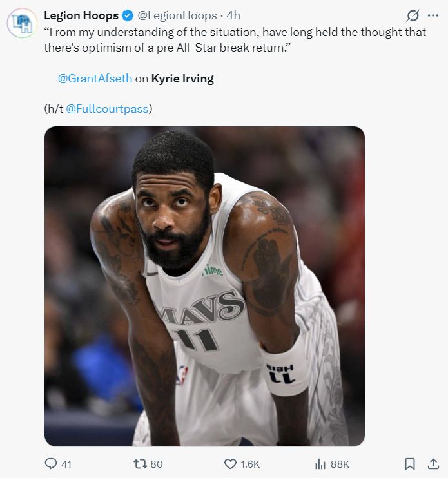The height and width of the screenshot is (478, 448).
Task: Open the views analytics bar chart icon
Action: pos(320,463)
